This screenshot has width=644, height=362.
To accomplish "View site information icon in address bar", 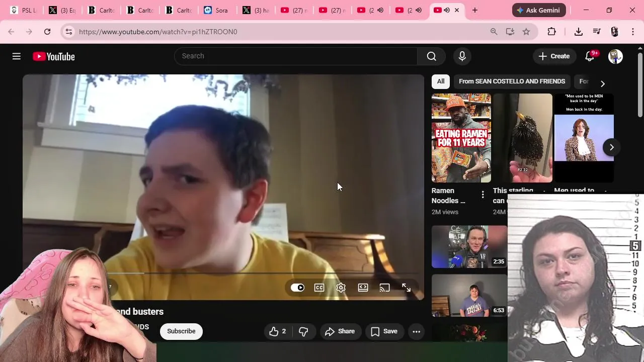I will point(69,32).
